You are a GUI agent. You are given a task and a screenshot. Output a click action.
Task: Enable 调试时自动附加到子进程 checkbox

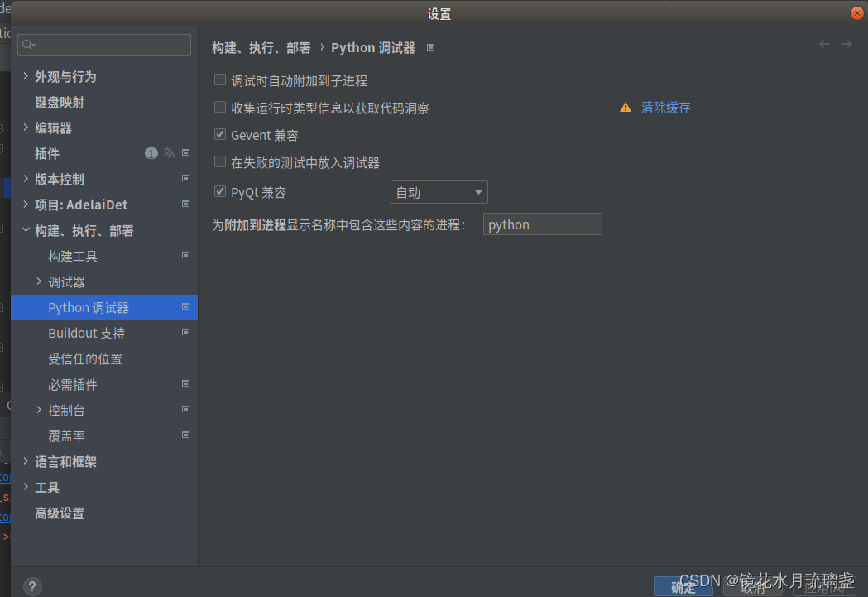tap(220, 79)
